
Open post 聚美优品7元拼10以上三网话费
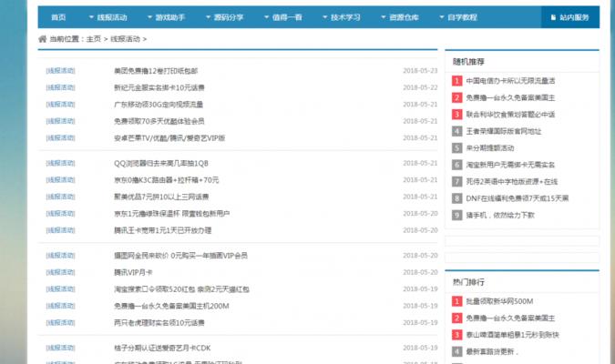pos(161,197)
